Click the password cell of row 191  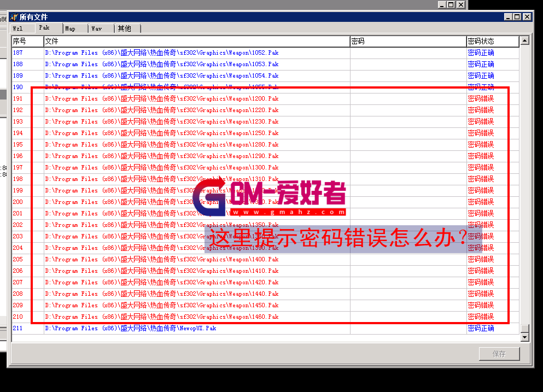(408, 99)
